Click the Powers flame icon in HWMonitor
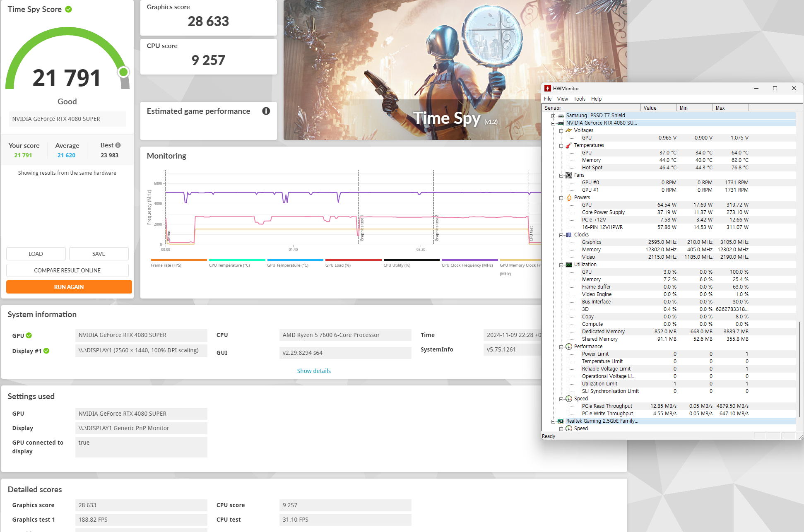 coord(569,197)
